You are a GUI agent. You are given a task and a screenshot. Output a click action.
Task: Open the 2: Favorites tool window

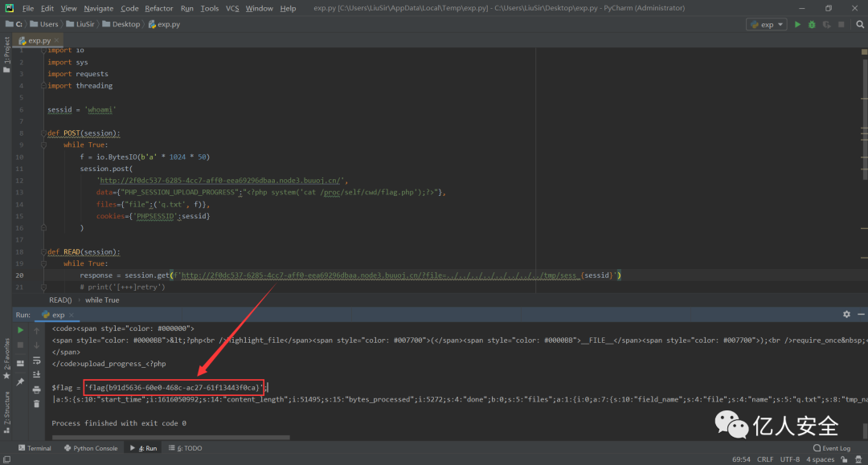tap(6, 358)
